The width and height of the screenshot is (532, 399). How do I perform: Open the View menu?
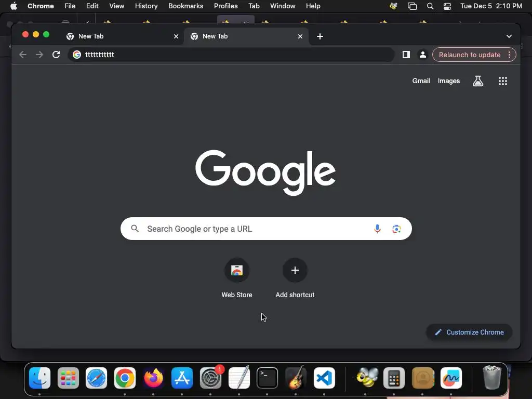pos(116,6)
